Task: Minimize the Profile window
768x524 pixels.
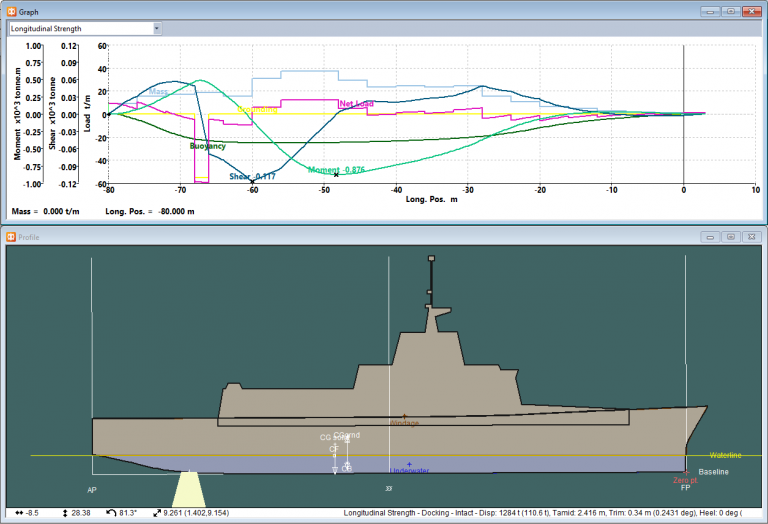Action: pyautogui.click(x=710, y=237)
